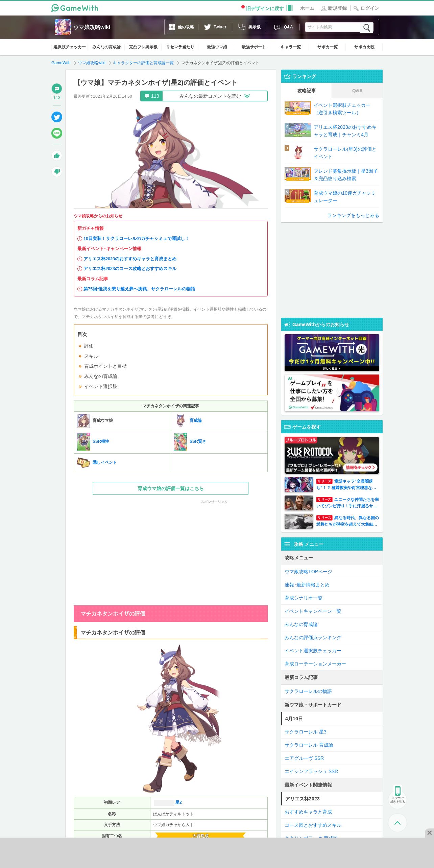This screenshot has height=868, width=434.
Task: Jump to 評価 in table of contents
Action: click(x=89, y=346)
